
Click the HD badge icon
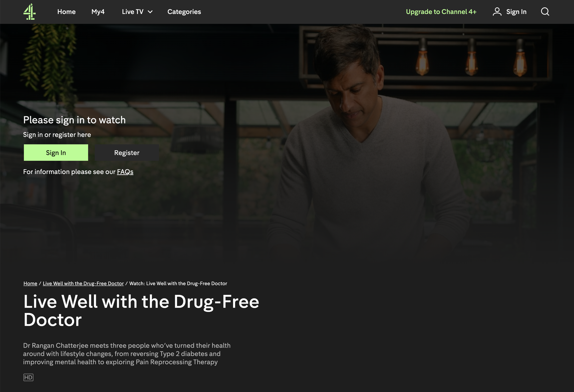(28, 377)
